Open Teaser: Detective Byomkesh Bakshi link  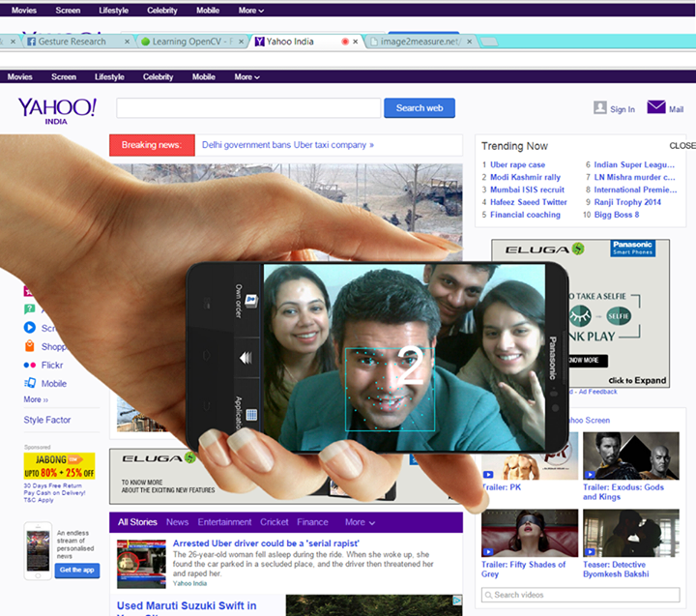(x=616, y=570)
